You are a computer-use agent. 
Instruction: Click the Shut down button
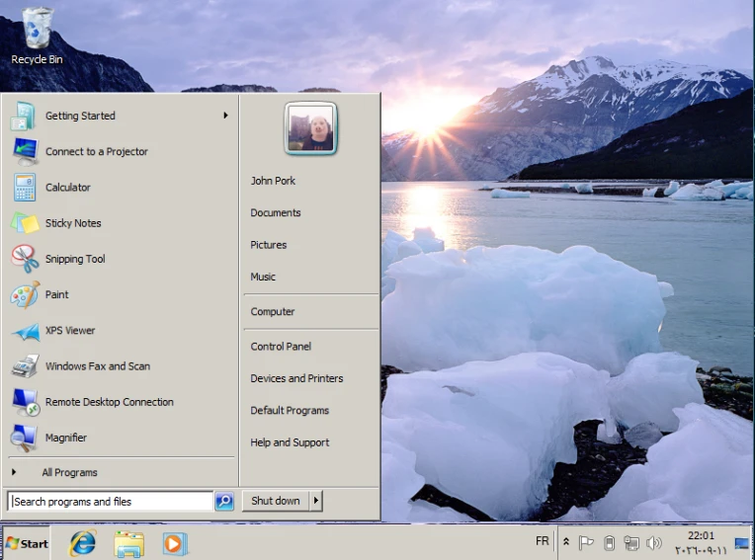[276, 501]
